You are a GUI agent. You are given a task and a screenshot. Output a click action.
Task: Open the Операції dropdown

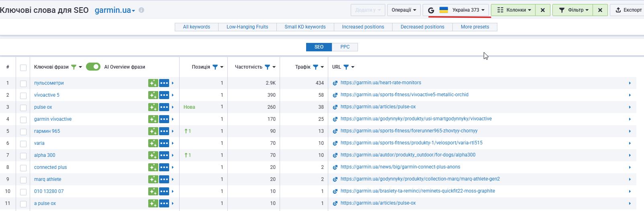(x=404, y=10)
